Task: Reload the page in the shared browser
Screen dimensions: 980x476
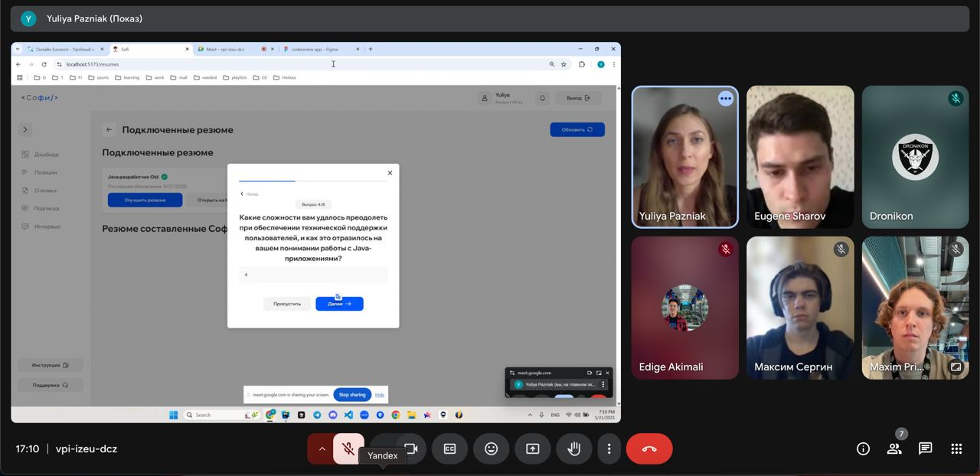Action: [x=44, y=64]
